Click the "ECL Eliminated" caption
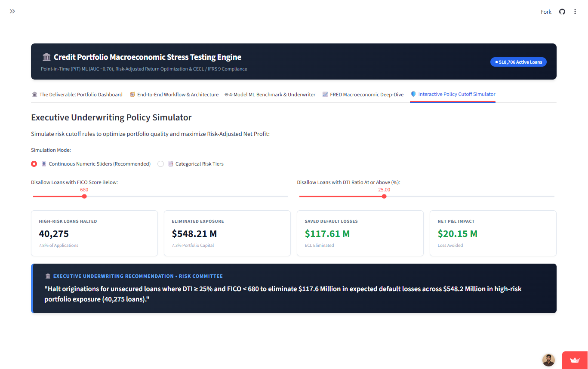588x369 pixels. pos(319,245)
